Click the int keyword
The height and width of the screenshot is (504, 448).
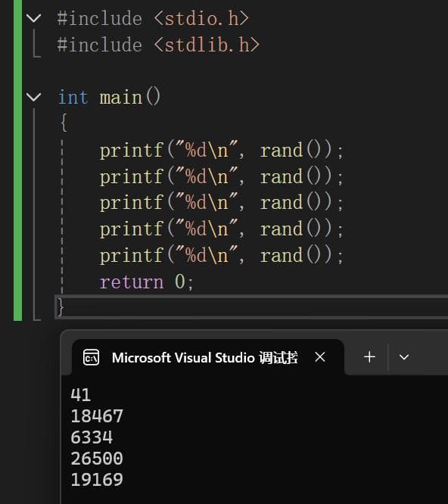pos(73,97)
